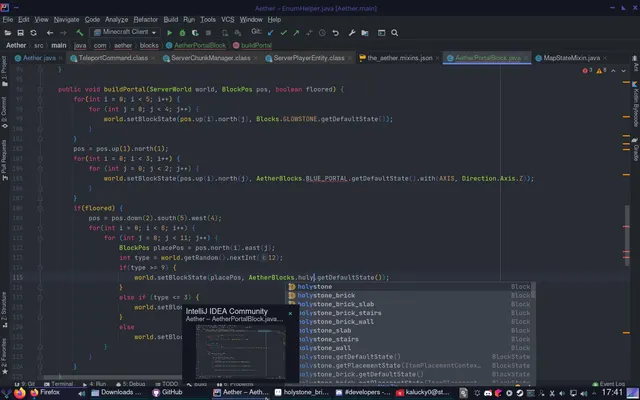Open the File menu

8,20
